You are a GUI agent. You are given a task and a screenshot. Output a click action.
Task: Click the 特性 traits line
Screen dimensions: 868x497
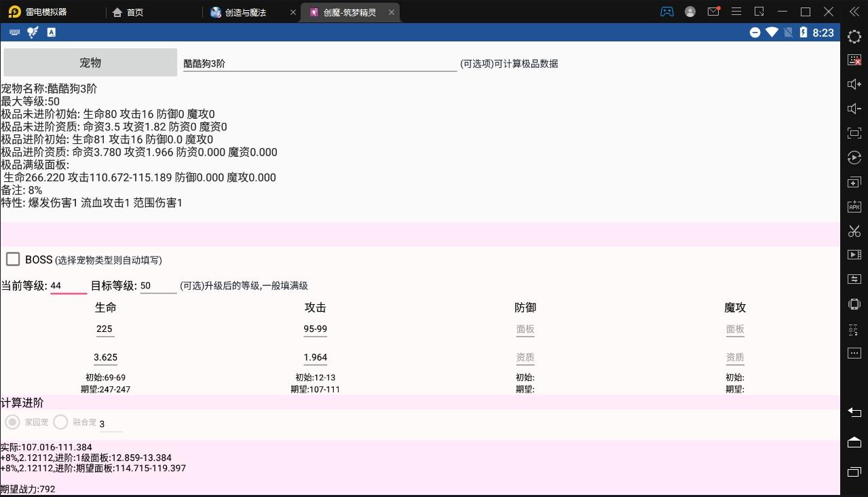(92, 202)
